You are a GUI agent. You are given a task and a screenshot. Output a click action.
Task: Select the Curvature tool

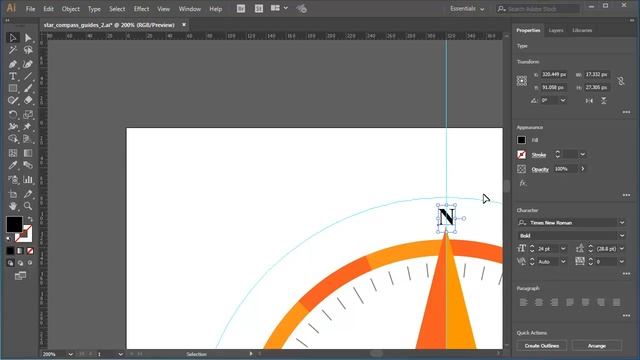[28, 64]
